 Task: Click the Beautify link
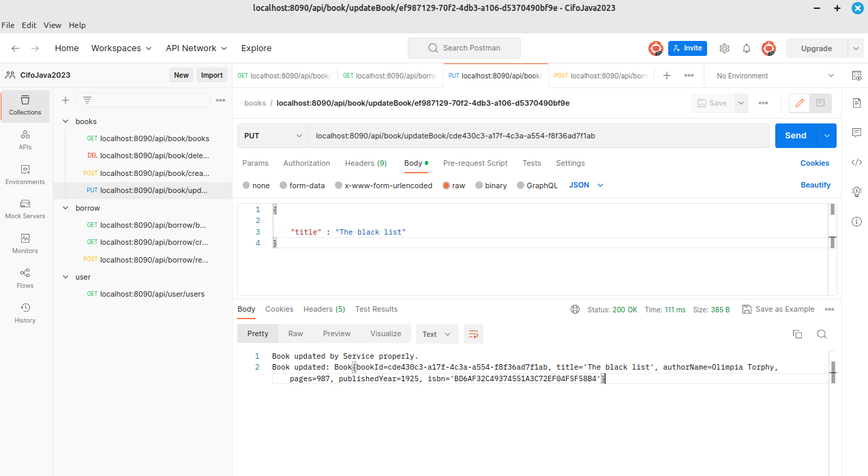coord(815,185)
